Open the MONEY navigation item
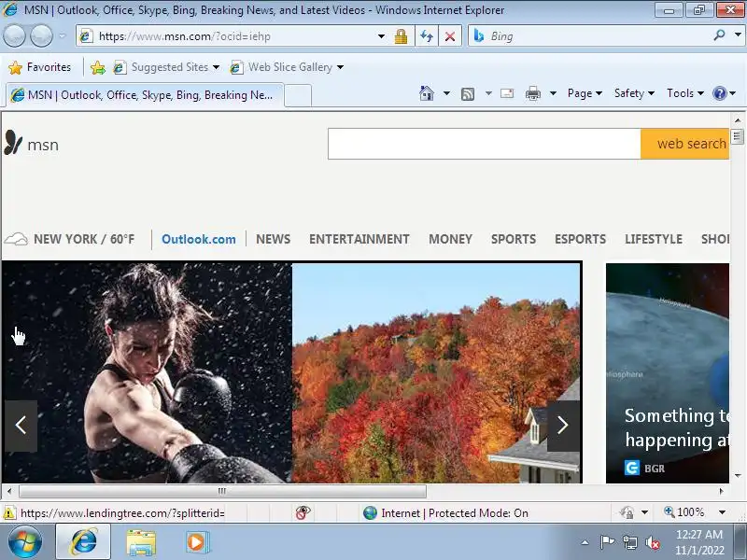Viewport: 747px width, 560px height. tap(450, 239)
